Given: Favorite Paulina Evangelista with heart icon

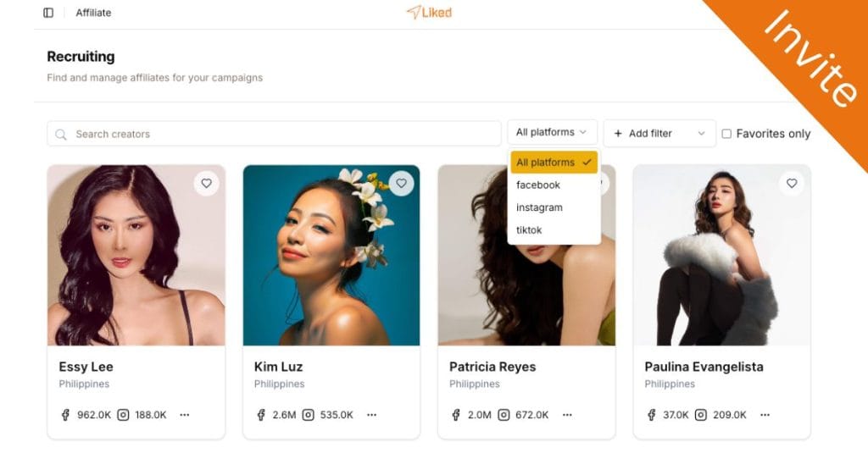Looking at the screenshot, I should point(792,183).
